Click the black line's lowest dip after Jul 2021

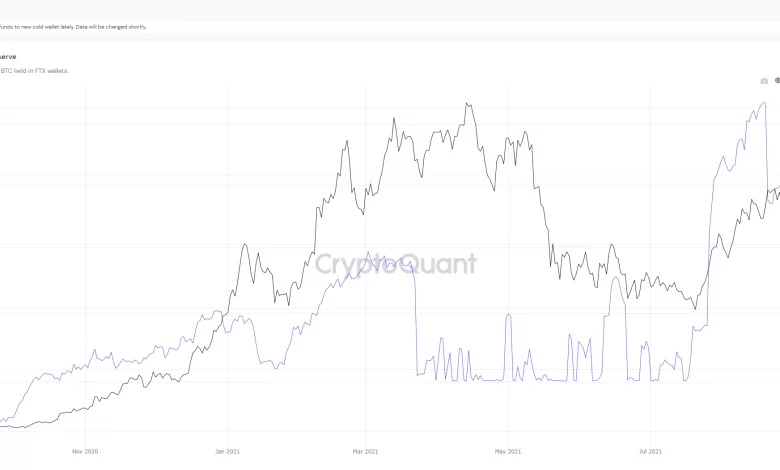(695, 308)
